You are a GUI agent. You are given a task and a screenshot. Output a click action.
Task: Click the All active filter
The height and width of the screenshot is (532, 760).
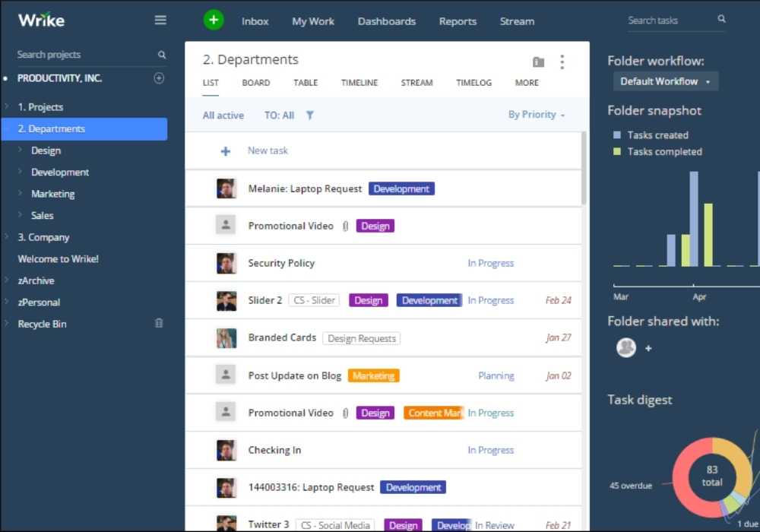(x=223, y=116)
